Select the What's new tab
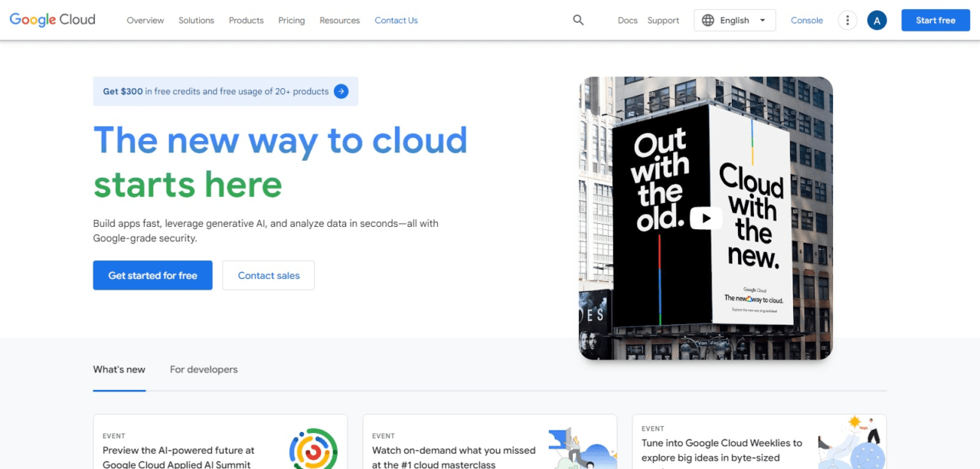This screenshot has height=469, width=980. pyautogui.click(x=119, y=369)
